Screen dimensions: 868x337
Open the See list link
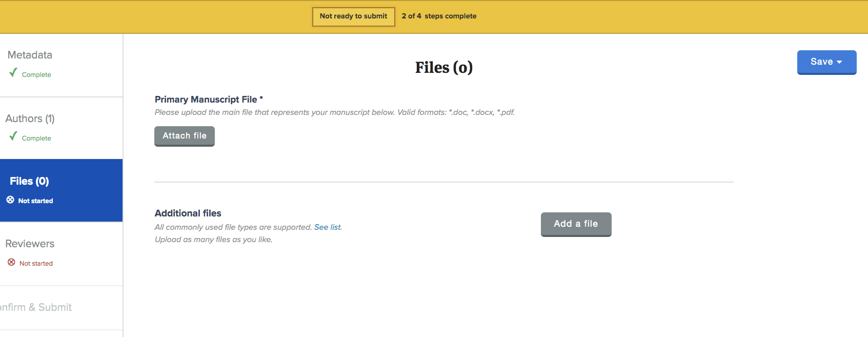coord(327,227)
